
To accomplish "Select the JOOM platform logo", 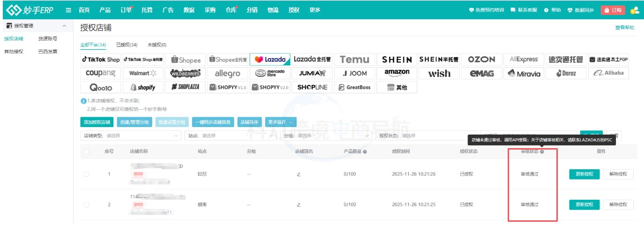I will [355, 73].
